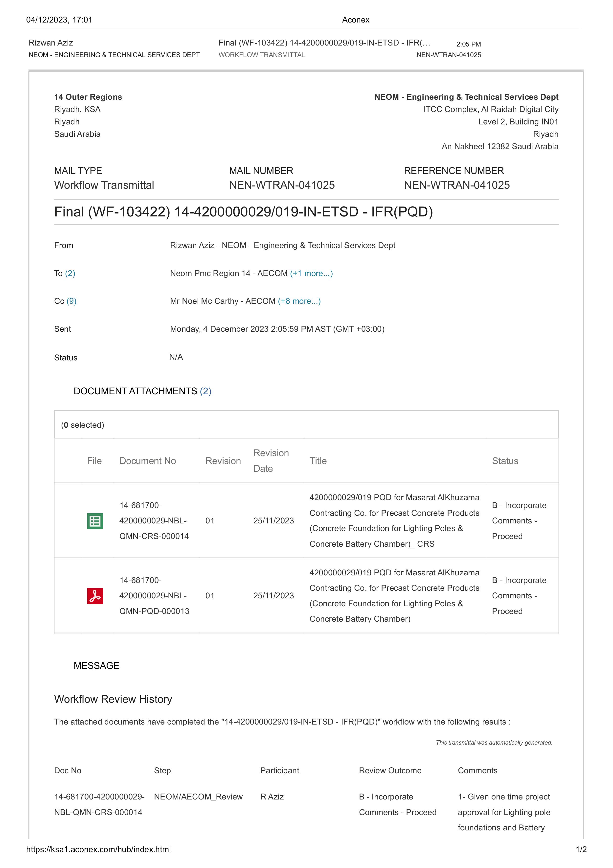
Task: Click the subject heading 'Final (WF-103422)...IFR(PQD)'
Action: point(243,212)
